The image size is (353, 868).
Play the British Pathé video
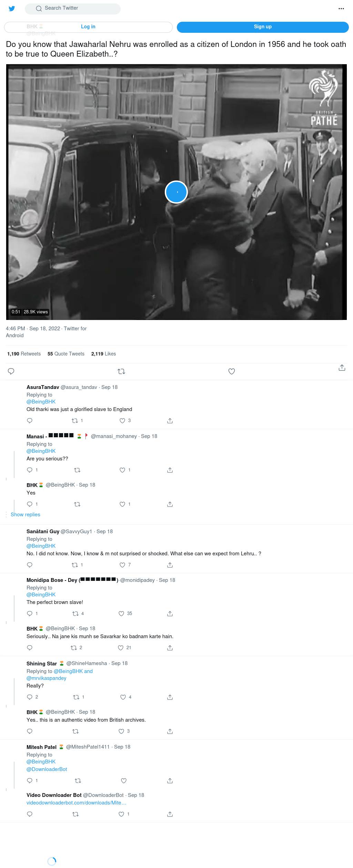click(x=176, y=192)
